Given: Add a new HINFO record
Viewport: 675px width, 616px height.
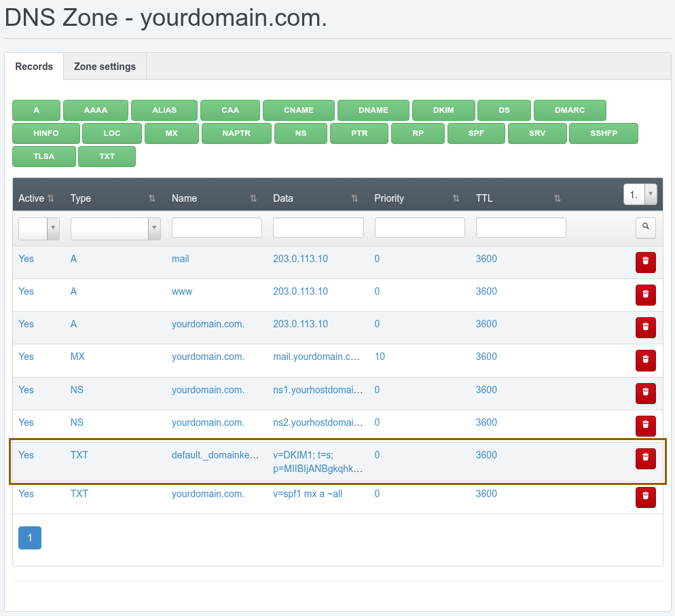Looking at the screenshot, I should point(46,133).
